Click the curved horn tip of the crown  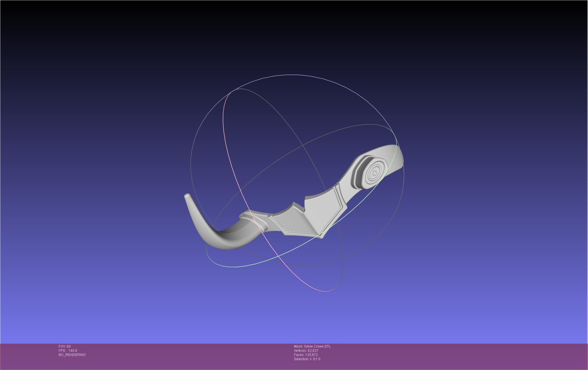point(187,196)
